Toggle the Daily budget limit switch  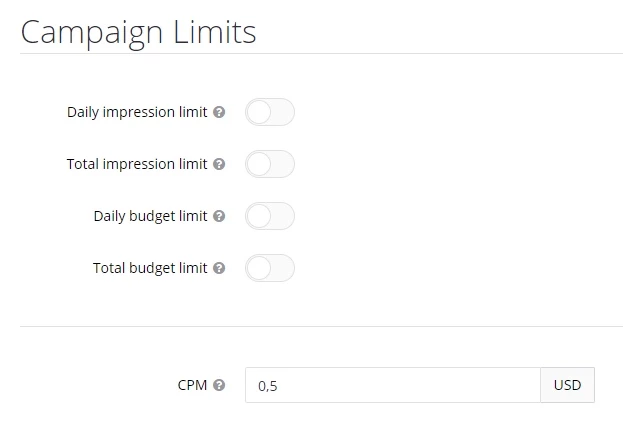click(270, 216)
